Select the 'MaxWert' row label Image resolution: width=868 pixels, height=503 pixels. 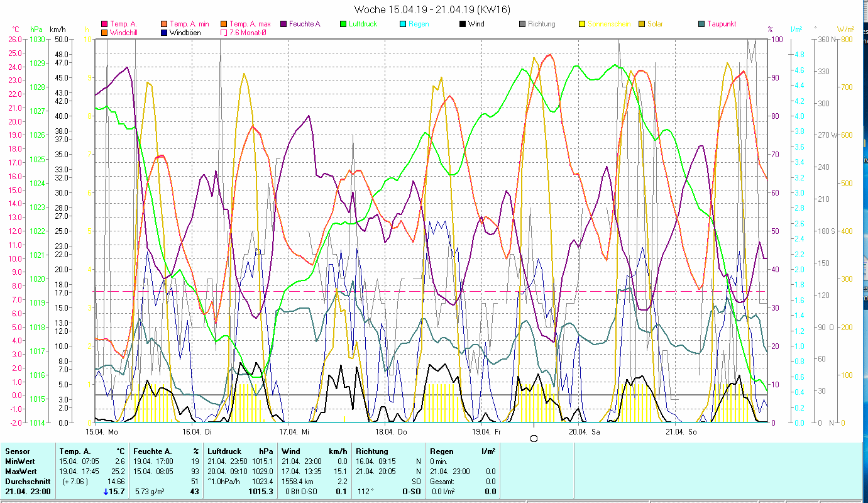coord(20,472)
